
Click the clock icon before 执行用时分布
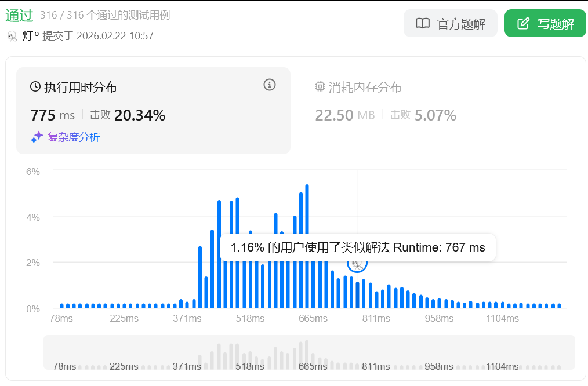[x=35, y=87]
